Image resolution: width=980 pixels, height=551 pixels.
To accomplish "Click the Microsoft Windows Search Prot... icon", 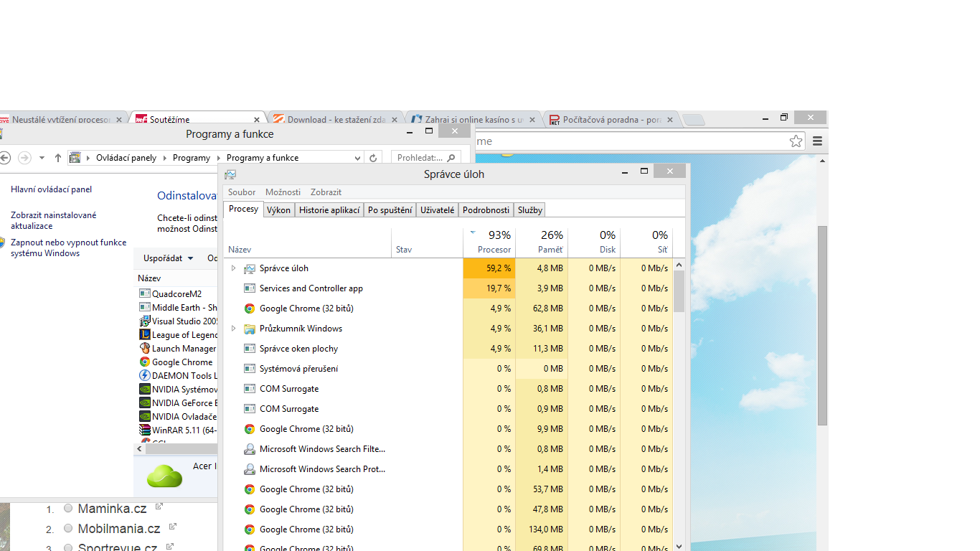I will coord(250,469).
